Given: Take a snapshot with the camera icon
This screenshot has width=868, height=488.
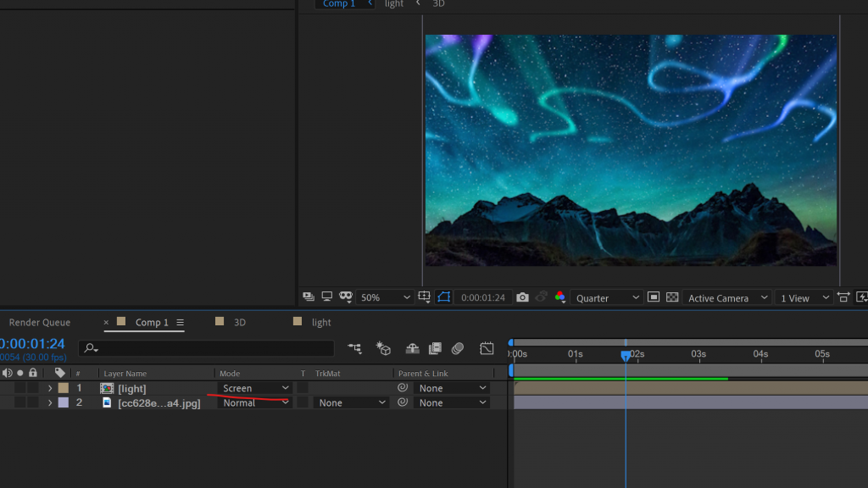Looking at the screenshot, I should [522, 297].
